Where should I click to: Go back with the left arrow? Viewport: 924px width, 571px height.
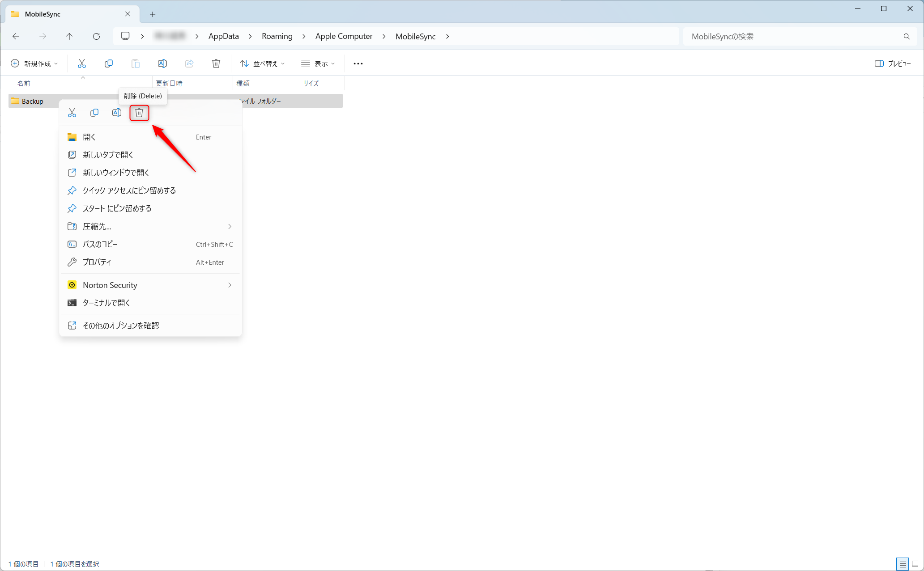16,36
